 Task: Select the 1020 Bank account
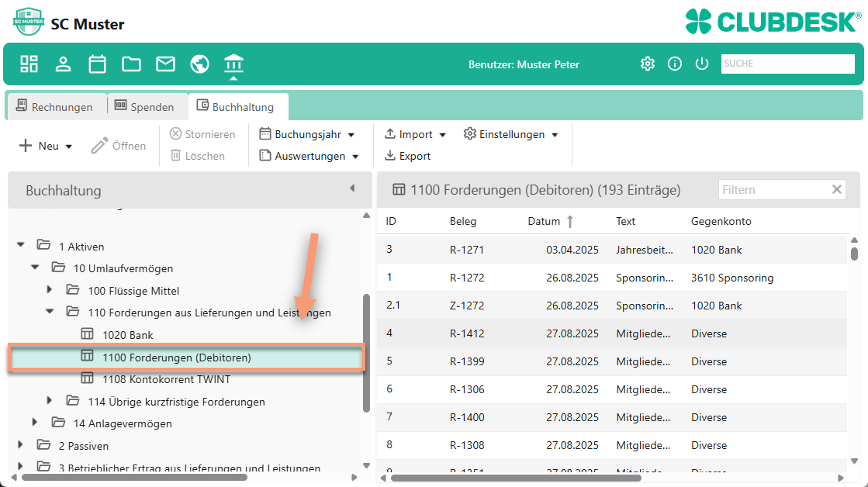pyautogui.click(x=128, y=335)
